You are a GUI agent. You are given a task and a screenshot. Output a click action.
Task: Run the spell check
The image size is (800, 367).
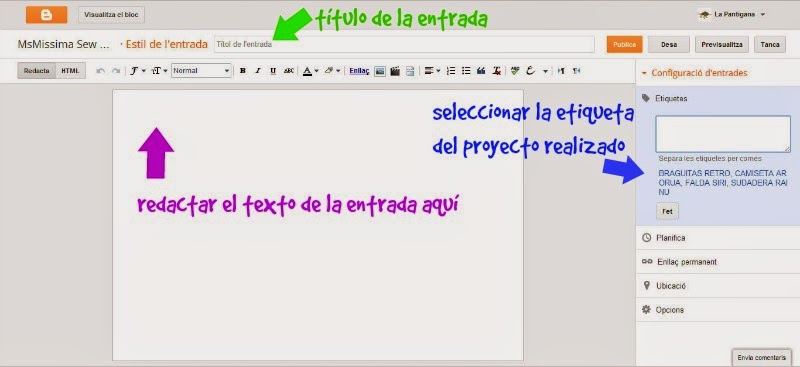click(515, 71)
